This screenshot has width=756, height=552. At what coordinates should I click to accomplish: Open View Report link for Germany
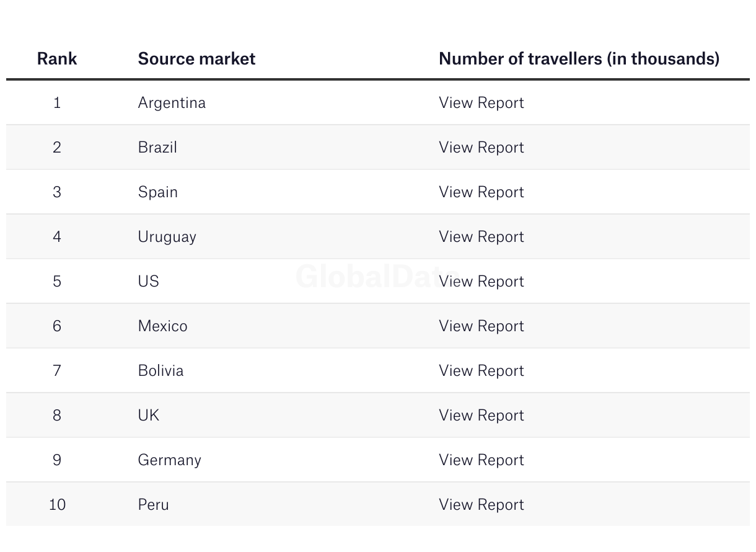481,460
